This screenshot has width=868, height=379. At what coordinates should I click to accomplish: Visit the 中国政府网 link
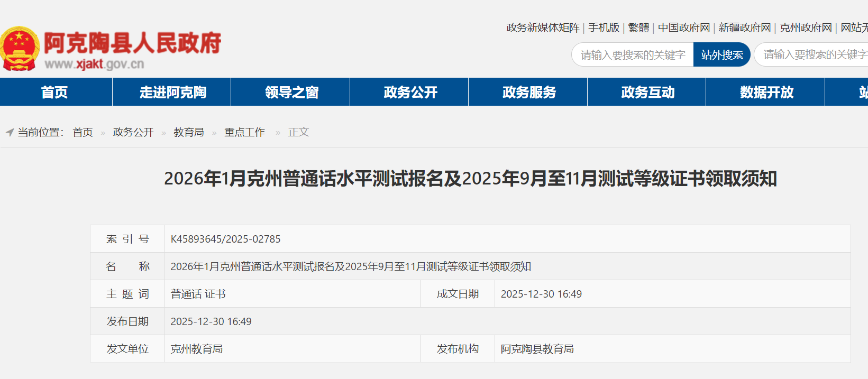pyautogui.click(x=684, y=27)
